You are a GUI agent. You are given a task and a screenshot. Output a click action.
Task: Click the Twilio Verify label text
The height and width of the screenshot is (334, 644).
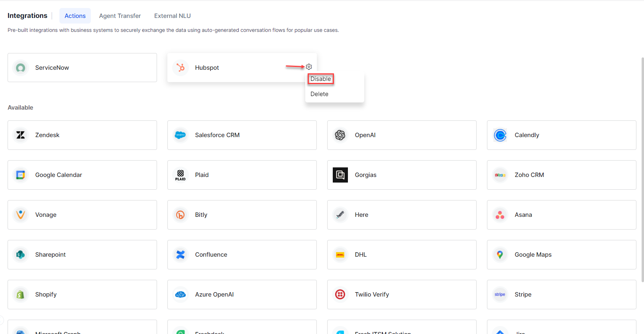tap(372, 295)
